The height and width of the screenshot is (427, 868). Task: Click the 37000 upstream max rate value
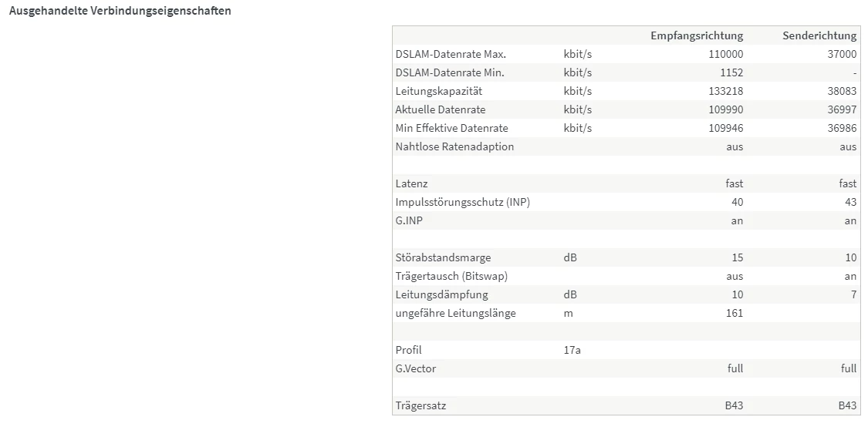841,54
